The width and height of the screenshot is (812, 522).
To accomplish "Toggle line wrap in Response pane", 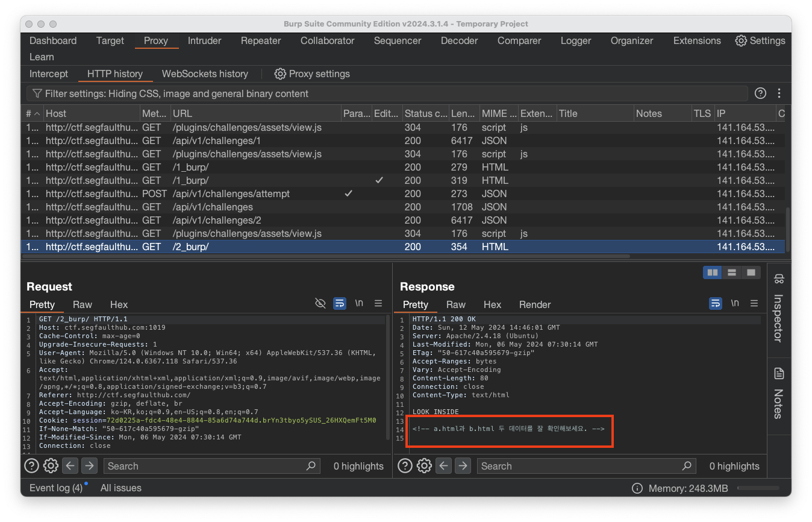I will [x=716, y=303].
